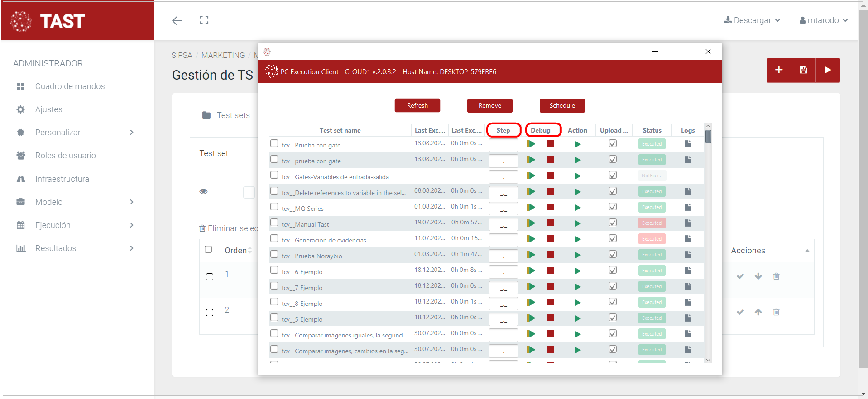Run action play for tcv_Prueba Noraybio

click(x=577, y=255)
